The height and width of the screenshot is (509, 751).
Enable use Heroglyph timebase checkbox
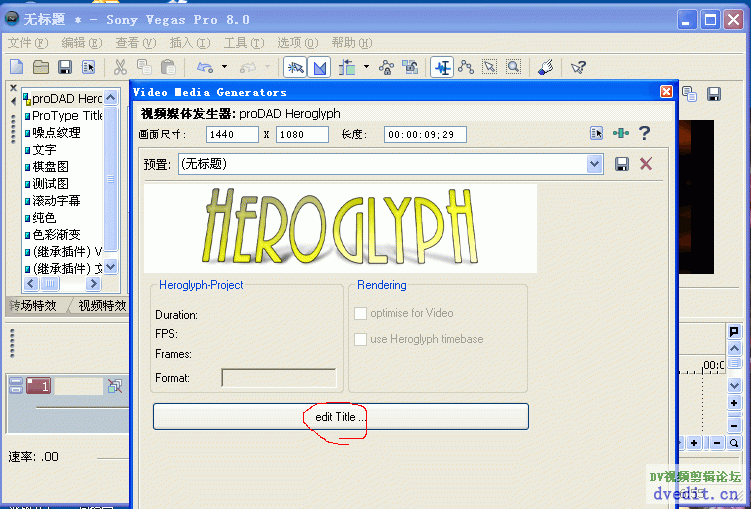[360, 339]
